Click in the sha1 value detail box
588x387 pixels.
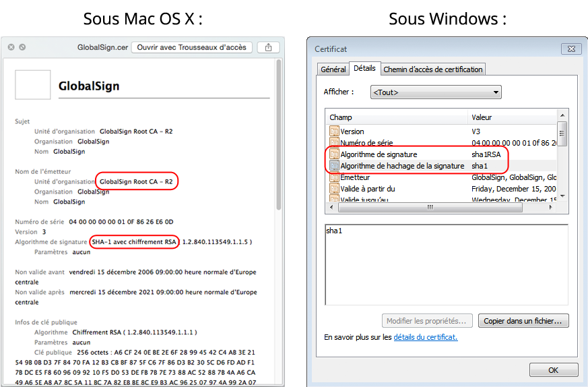(x=447, y=265)
